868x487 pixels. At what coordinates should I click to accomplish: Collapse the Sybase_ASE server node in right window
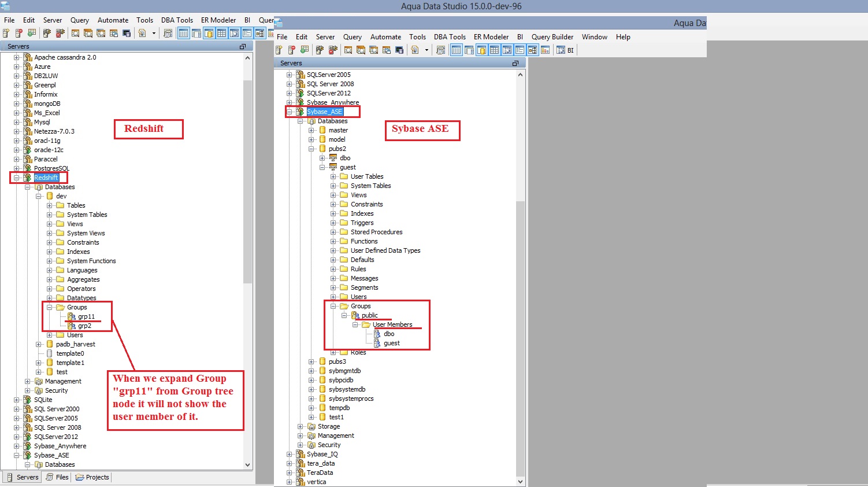[x=290, y=112]
